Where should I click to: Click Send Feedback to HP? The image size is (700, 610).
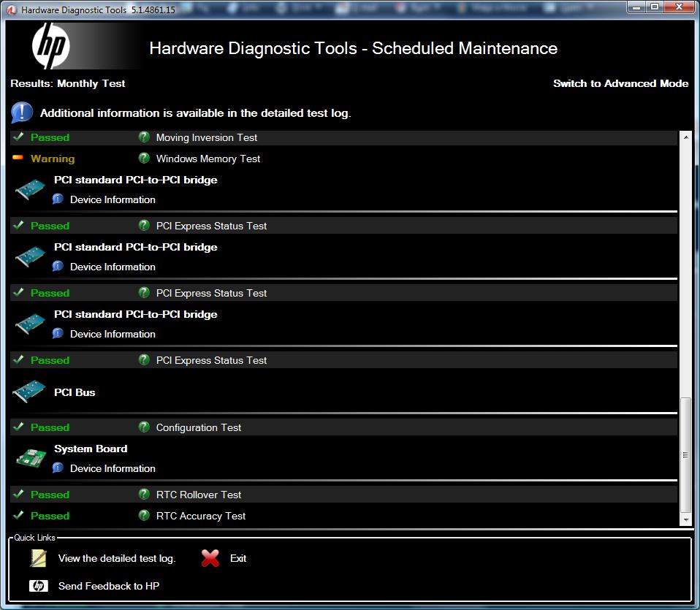(108, 586)
